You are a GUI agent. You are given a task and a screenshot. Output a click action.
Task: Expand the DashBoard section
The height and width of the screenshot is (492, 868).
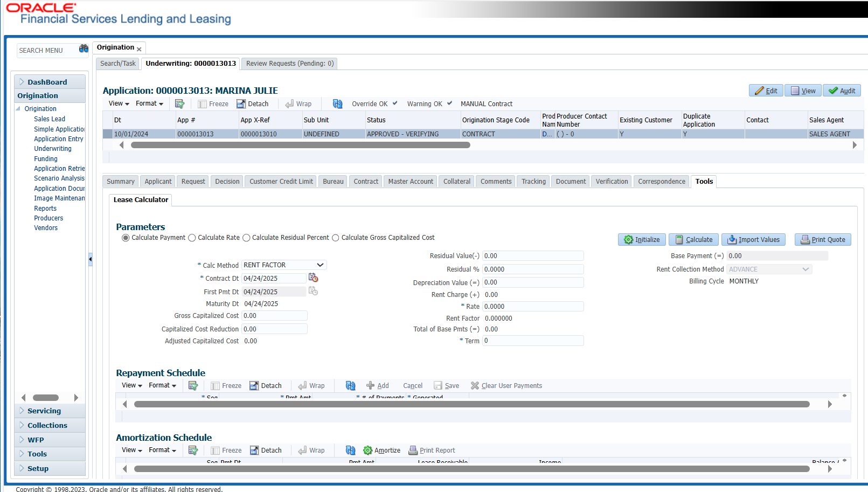pyautogui.click(x=22, y=82)
